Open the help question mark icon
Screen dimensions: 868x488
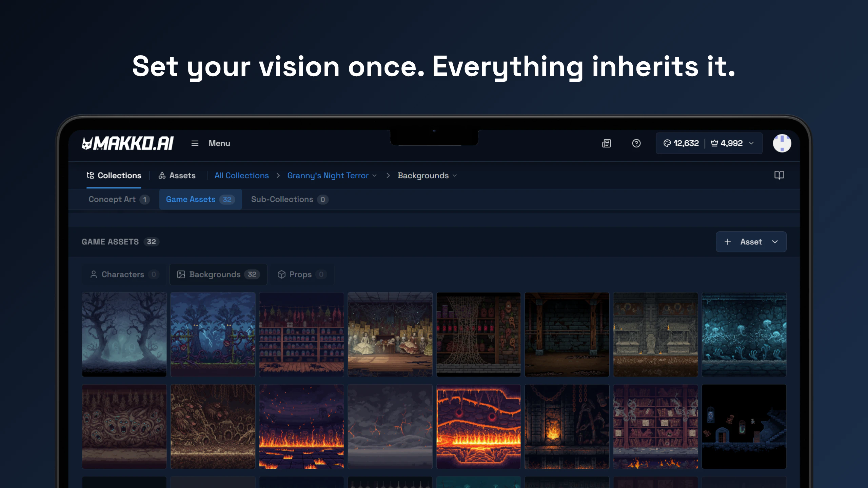pyautogui.click(x=636, y=143)
